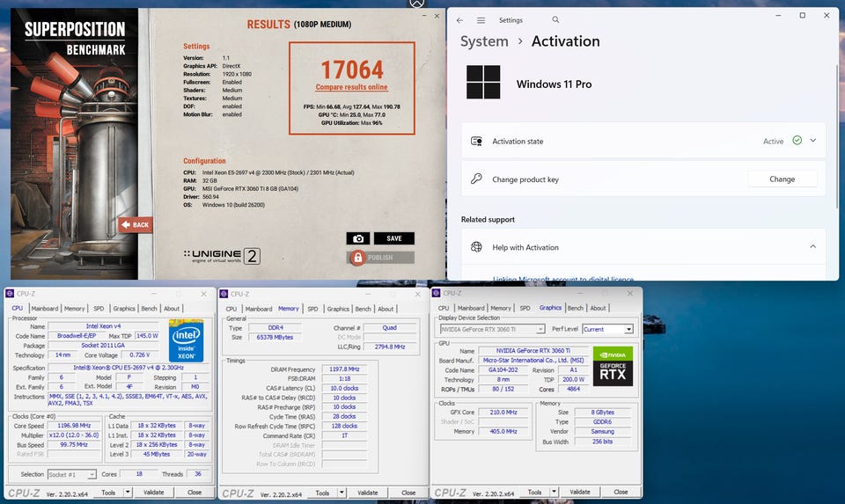Click the Activation state icon
This screenshot has height=504, width=845.
pyautogui.click(x=476, y=141)
